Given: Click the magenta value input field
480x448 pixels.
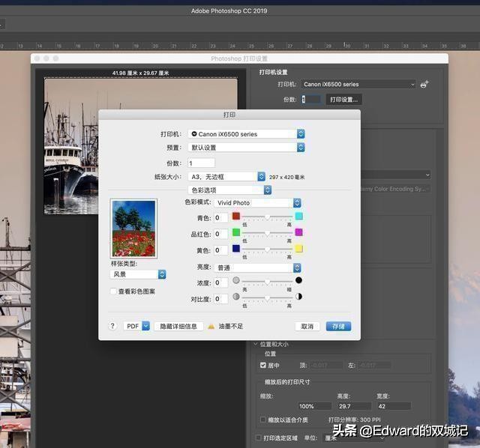Looking at the screenshot, I should 220,234.
